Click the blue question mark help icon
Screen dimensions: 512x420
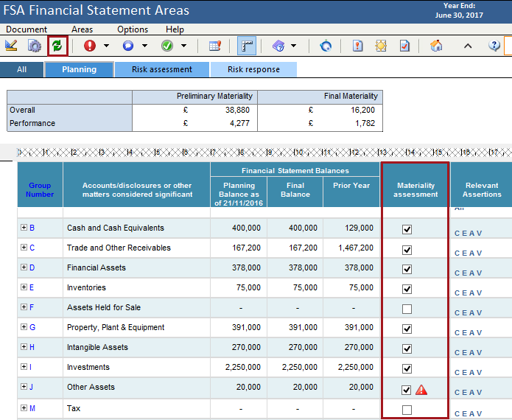494,46
